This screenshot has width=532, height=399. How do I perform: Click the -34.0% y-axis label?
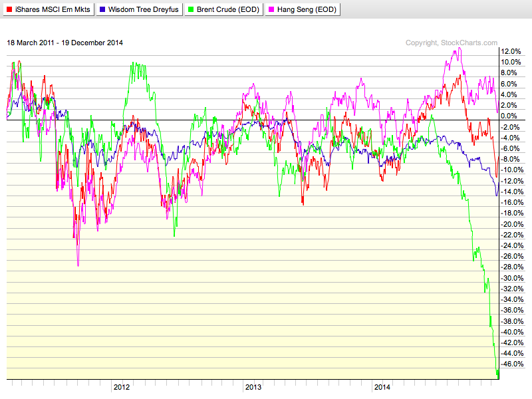[x=512, y=300]
